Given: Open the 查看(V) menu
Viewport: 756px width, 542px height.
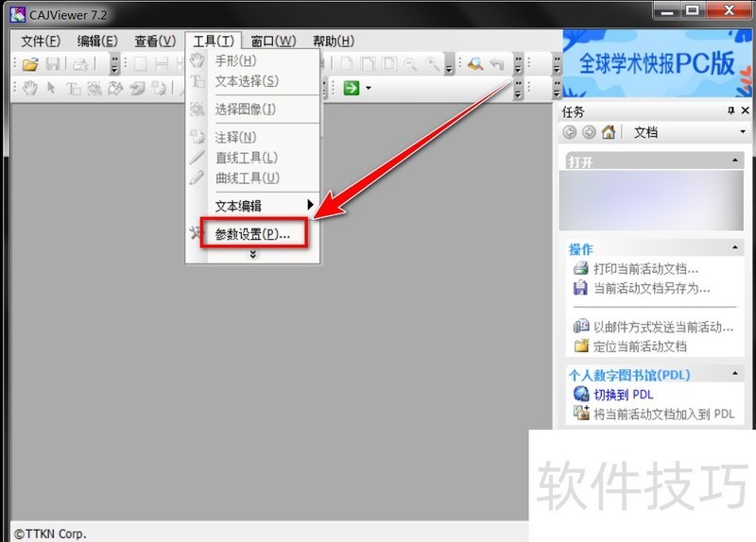Looking at the screenshot, I should click(155, 41).
